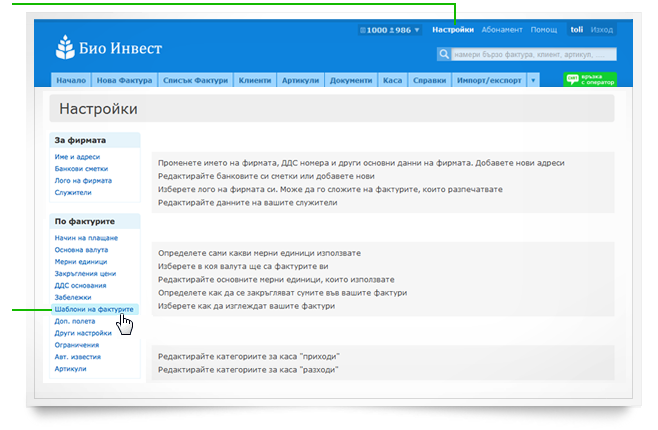The image size is (658, 430).
Task: Open the Импорт/експорт tab
Action: pyautogui.click(x=487, y=80)
